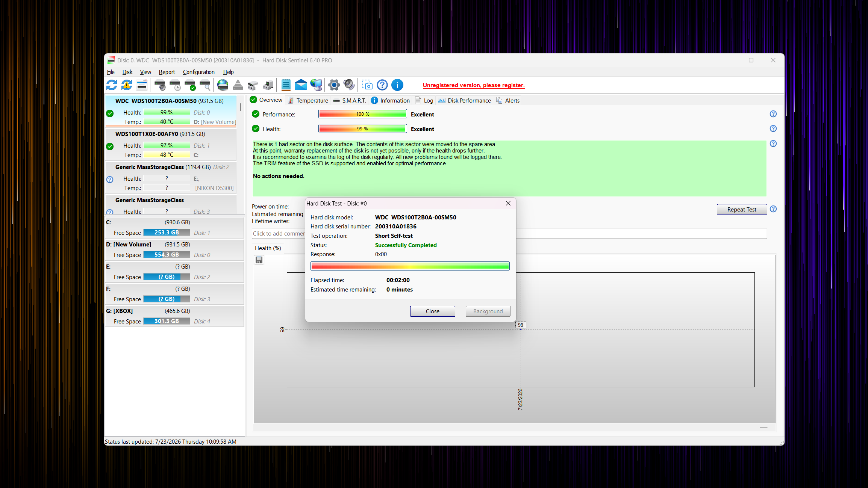Click Close in the Hard Disk Test dialog
This screenshot has height=488, width=868.
pyautogui.click(x=432, y=311)
